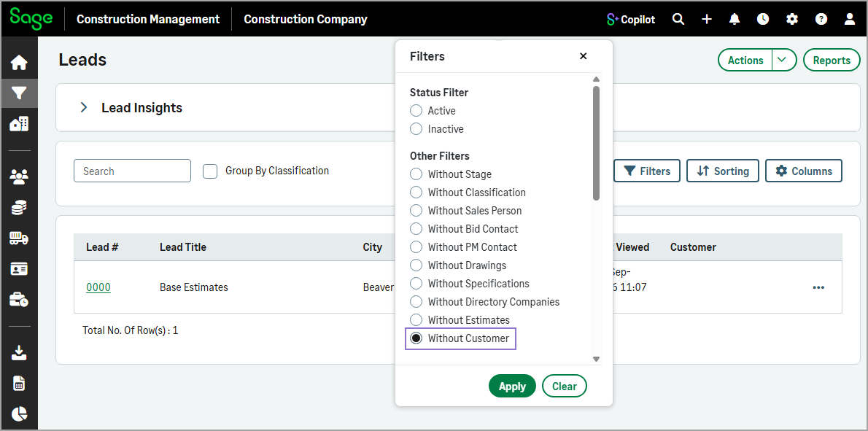This screenshot has height=431, width=868.
Task: Open the recent history clock icon
Action: tap(764, 20)
